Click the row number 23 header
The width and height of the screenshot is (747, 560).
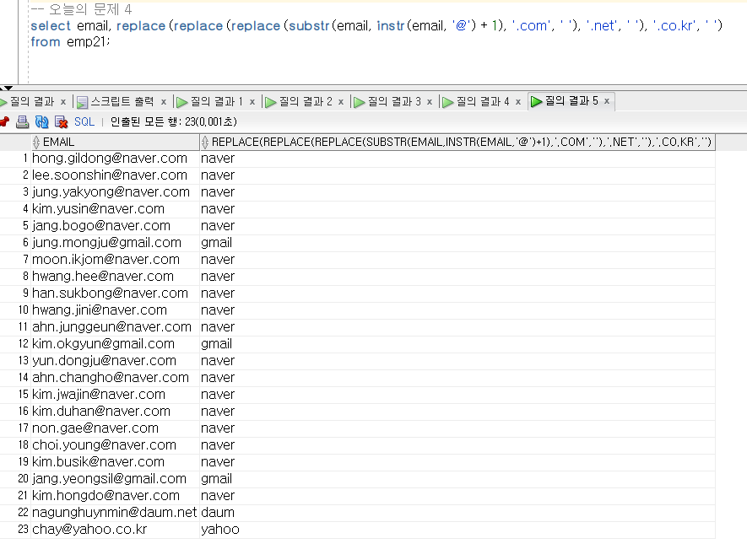16,530
